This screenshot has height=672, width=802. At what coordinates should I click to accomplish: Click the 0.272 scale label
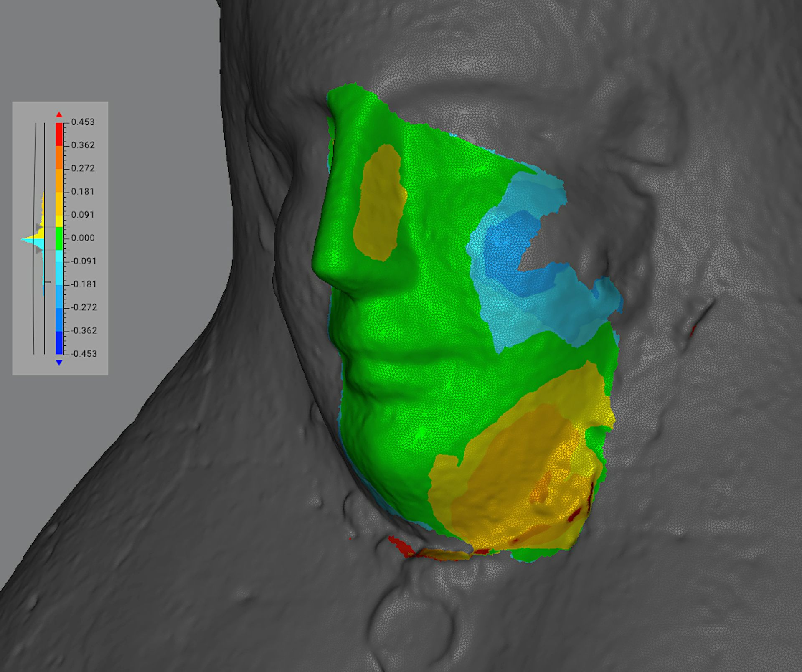pyautogui.click(x=83, y=168)
